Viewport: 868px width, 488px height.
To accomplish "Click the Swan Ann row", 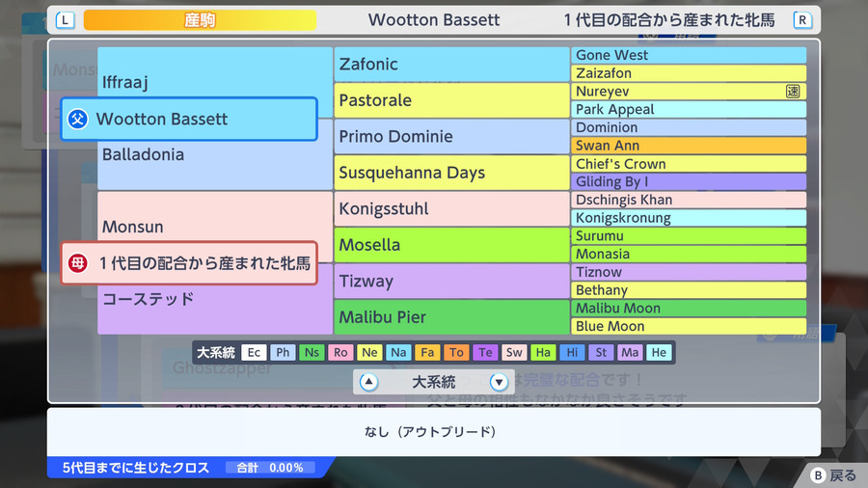I will click(689, 146).
